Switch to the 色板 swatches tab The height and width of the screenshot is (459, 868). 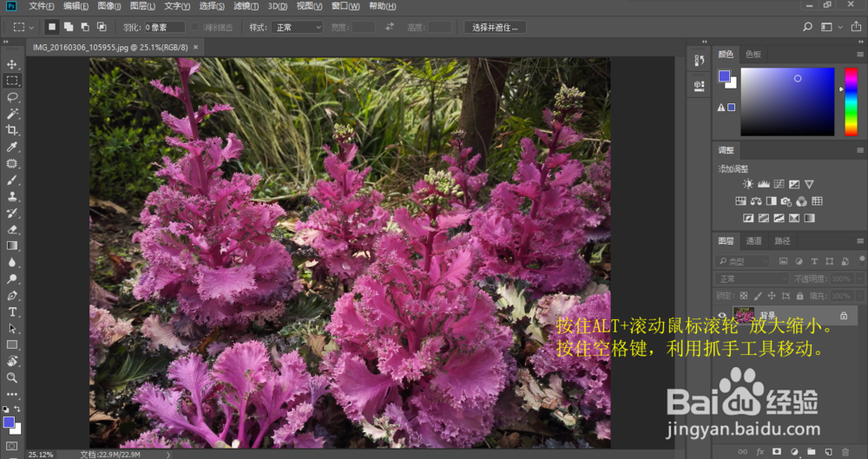point(753,55)
